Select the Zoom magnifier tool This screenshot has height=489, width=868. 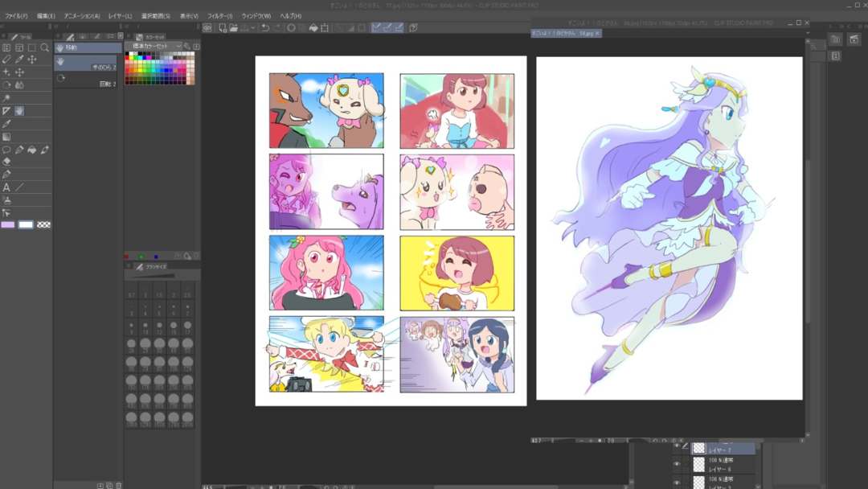coord(45,47)
